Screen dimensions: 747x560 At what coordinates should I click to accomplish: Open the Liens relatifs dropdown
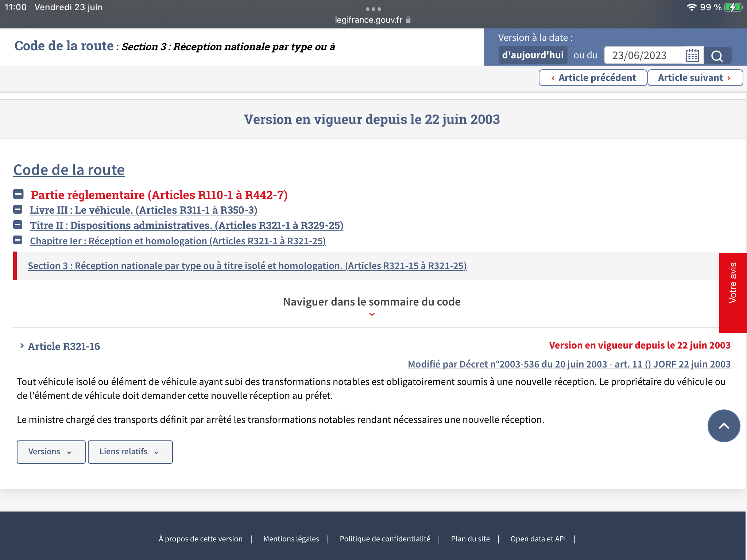130,452
